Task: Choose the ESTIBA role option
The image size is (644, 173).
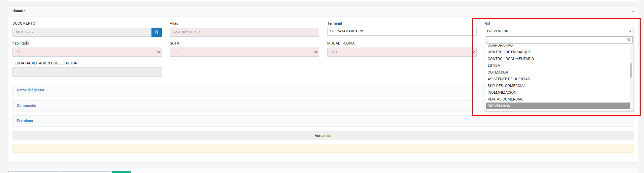Action: [x=494, y=65]
